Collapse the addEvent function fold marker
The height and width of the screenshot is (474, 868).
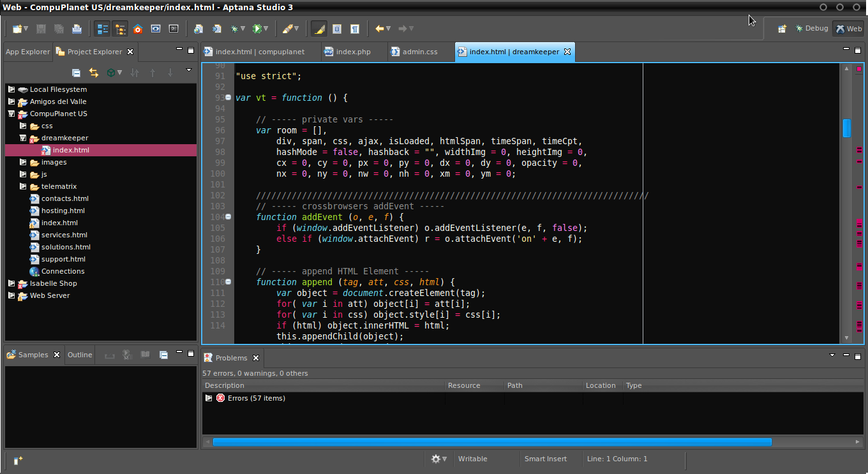(x=228, y=217)
